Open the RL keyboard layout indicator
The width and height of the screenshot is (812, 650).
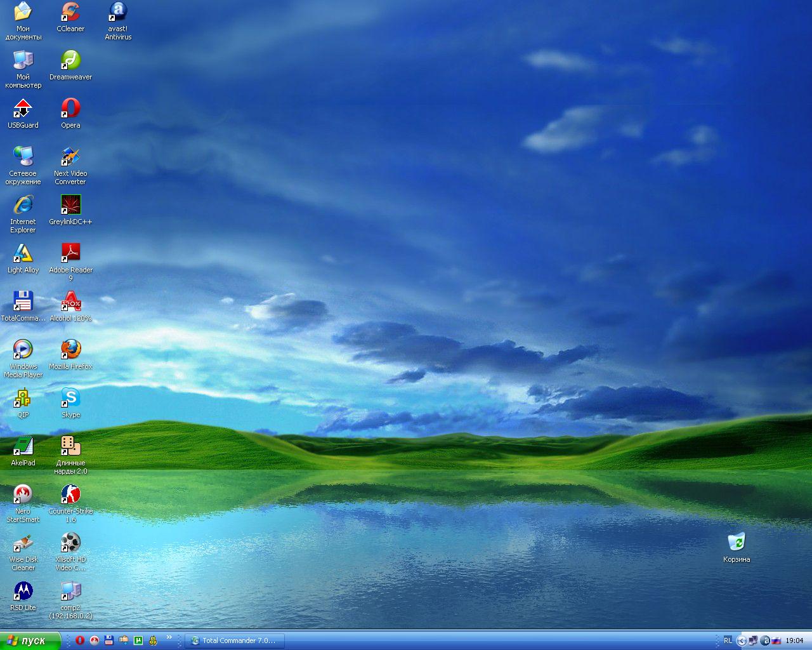728,640
